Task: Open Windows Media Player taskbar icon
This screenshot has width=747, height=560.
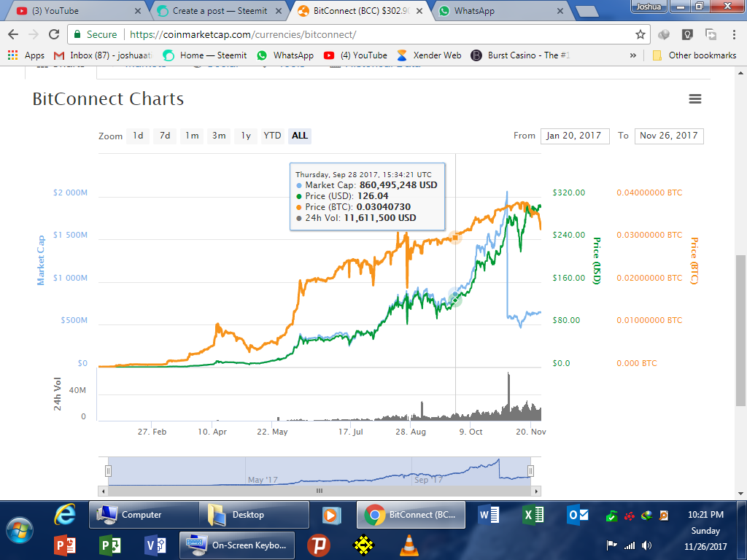Action: (x=332, y=515)
